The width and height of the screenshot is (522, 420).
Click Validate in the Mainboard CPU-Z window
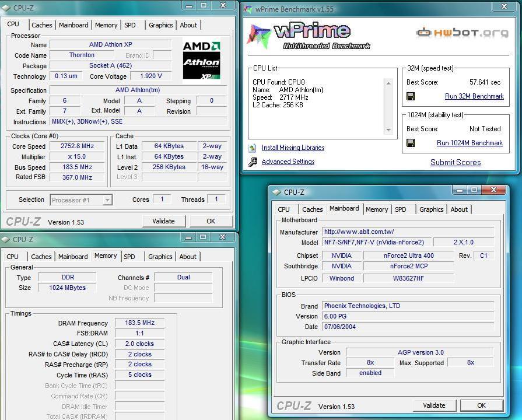(434, 405)
